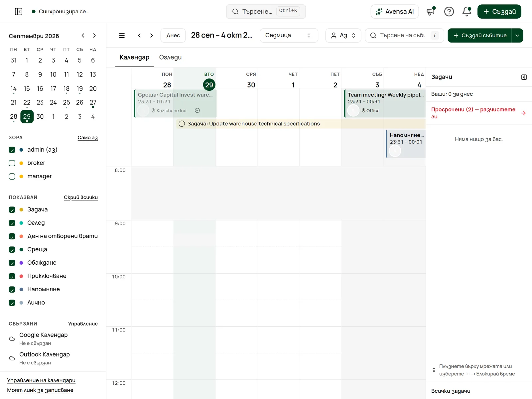Open the notifications bell
This screenshot has width=532, height=399.
tap(467, 12)
